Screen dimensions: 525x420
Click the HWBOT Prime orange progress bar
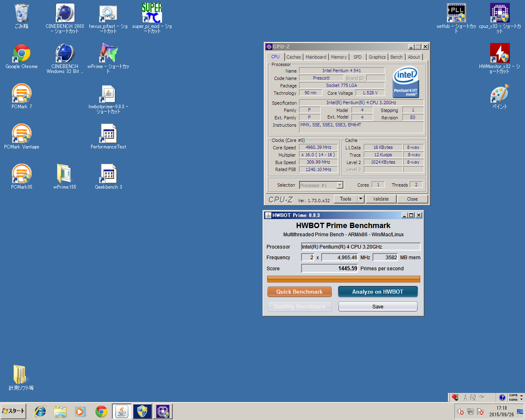point(344,279)
